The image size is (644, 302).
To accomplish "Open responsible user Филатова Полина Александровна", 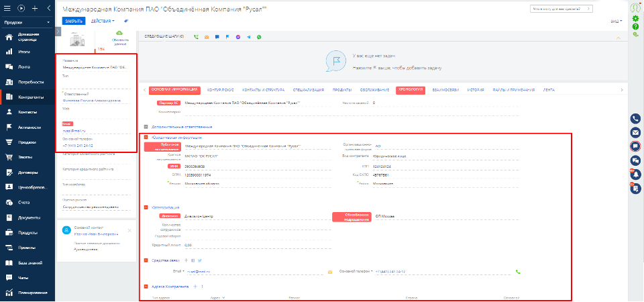I will (x=92, y=101).
